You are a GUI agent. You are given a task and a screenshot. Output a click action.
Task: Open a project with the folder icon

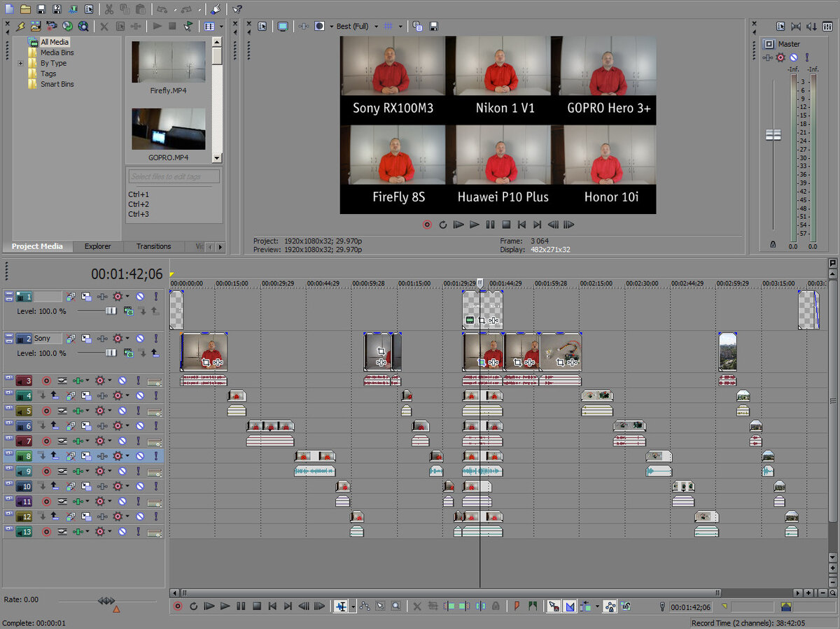pos(25,9)
